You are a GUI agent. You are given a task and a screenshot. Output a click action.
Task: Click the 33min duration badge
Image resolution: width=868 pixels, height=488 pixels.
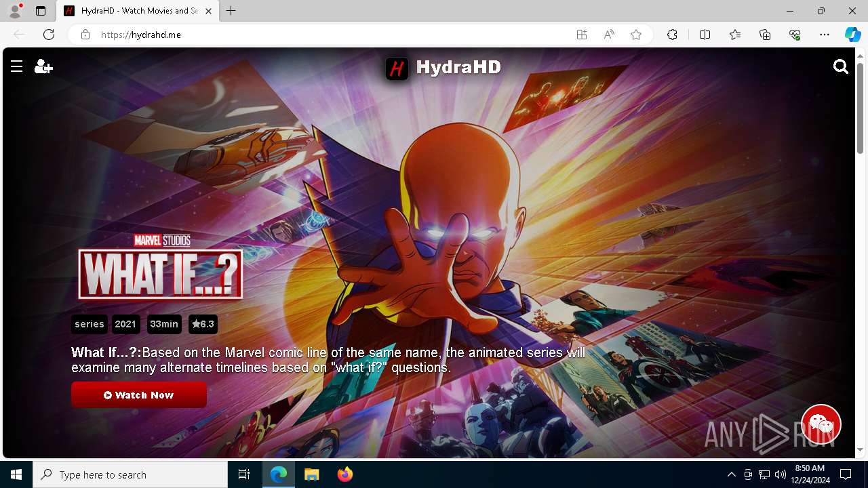point(164,324)
